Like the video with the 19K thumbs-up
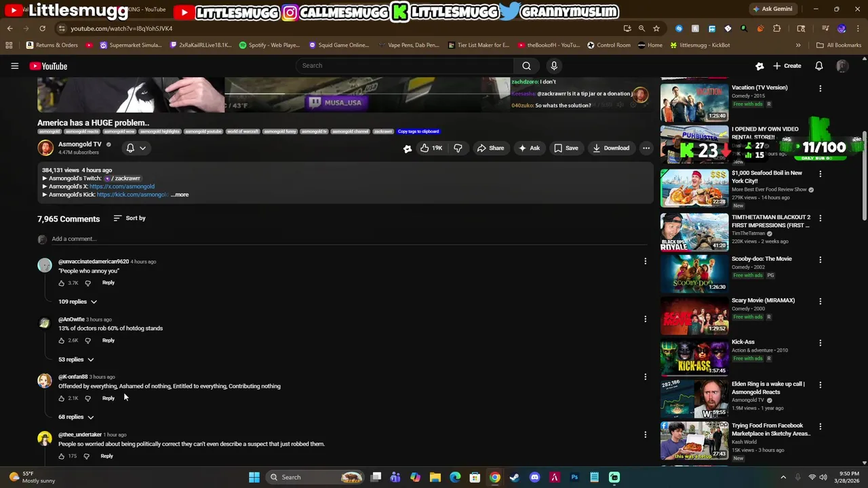This screenshot has width=868, height=488. click(431, 148)
